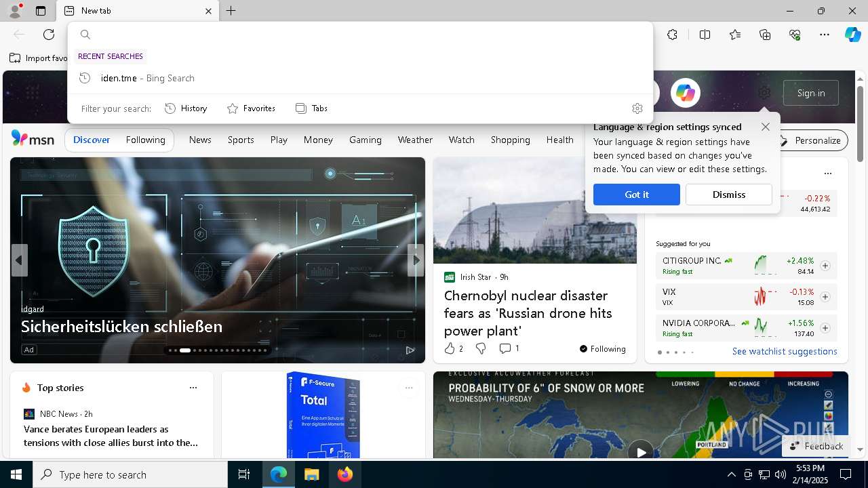868x488 pixels.
Task: Open Top stories more options
Action: [193, 388]
